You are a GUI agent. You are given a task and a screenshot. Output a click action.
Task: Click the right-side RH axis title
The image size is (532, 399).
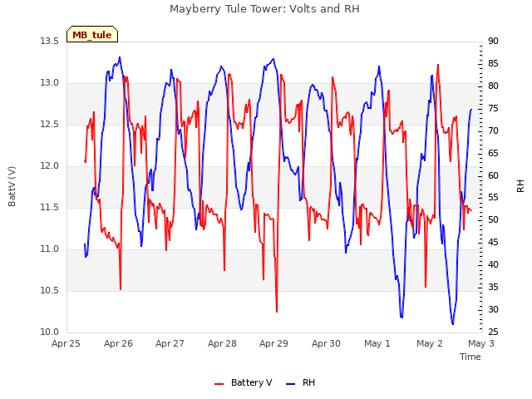click(x=520, y=186)
